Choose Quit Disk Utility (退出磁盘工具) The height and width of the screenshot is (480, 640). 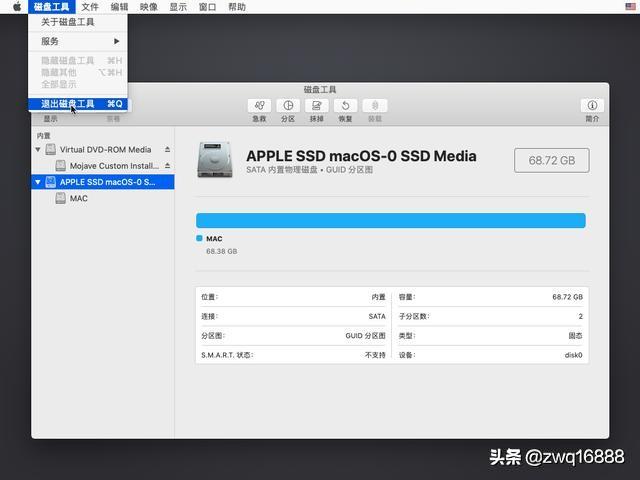pos(78,104)
